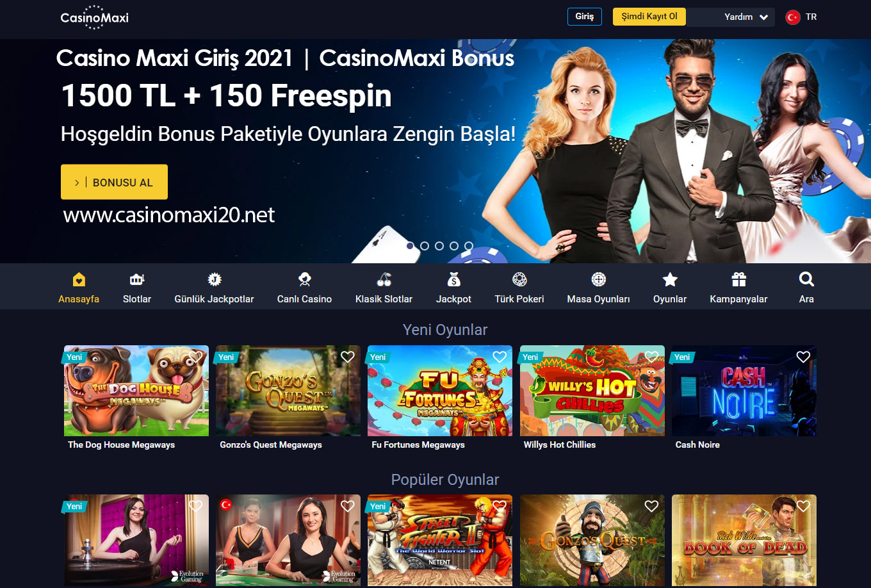The height and width of the screenshot is (588, 871).
Task: Open the Kampanyalar gift icon
Action: coord(739,279)
